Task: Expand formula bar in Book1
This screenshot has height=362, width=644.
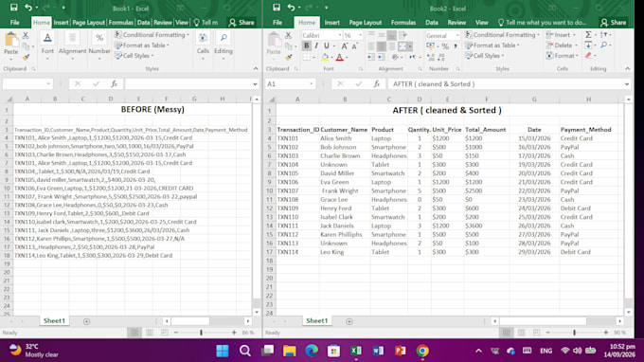Action: 255,83
